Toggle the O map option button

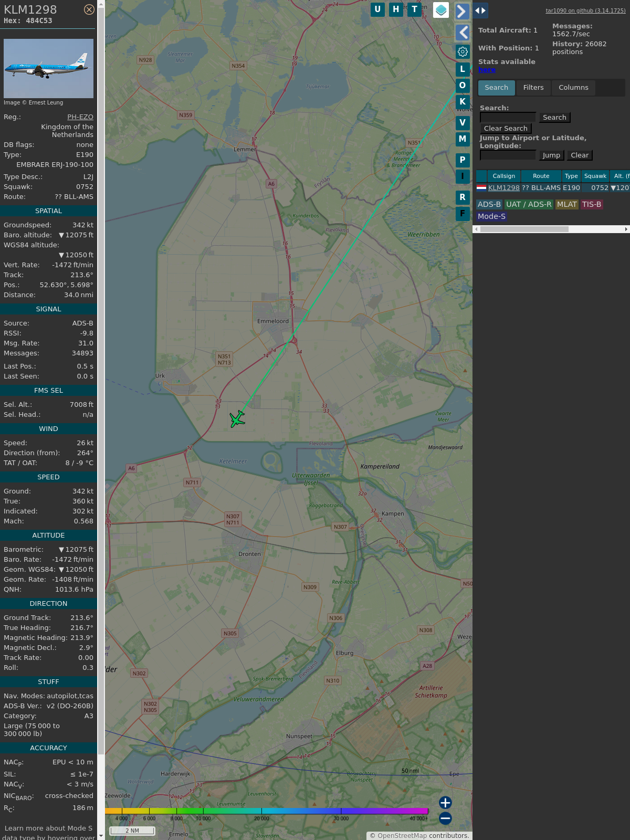tap(463, 86)
